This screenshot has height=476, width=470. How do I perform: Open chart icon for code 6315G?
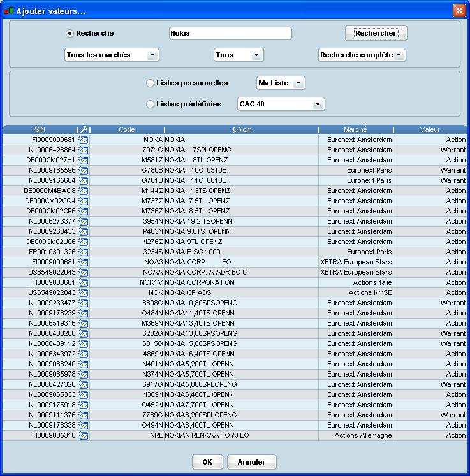(x=83, y=344)
